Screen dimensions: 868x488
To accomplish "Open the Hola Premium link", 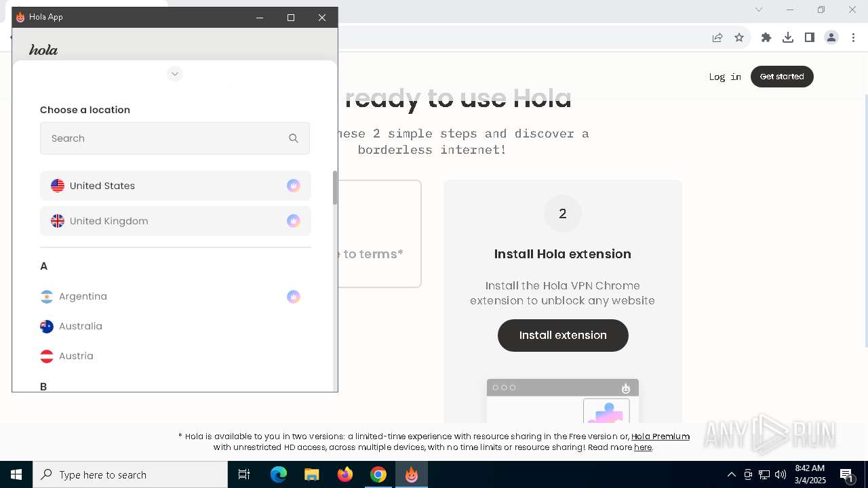I will click(x=660, y=436).
